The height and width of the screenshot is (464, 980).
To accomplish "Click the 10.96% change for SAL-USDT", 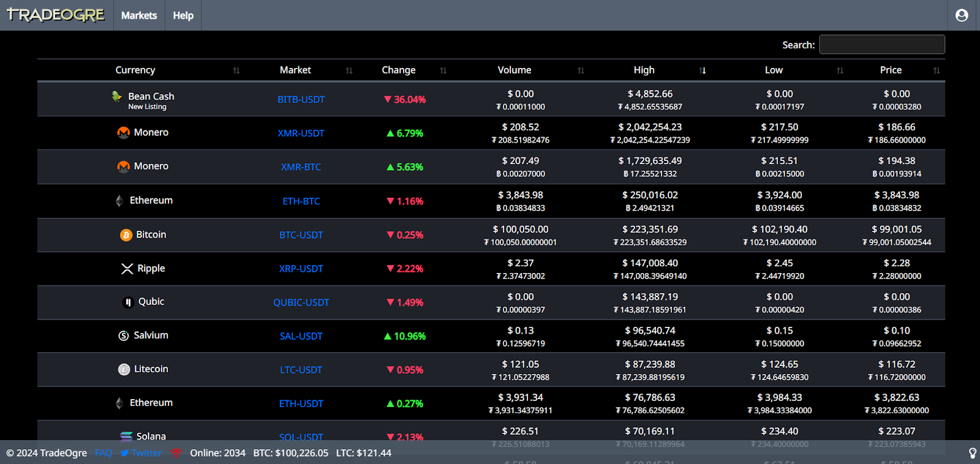I will pyautogui.click(x=405, y=336).
